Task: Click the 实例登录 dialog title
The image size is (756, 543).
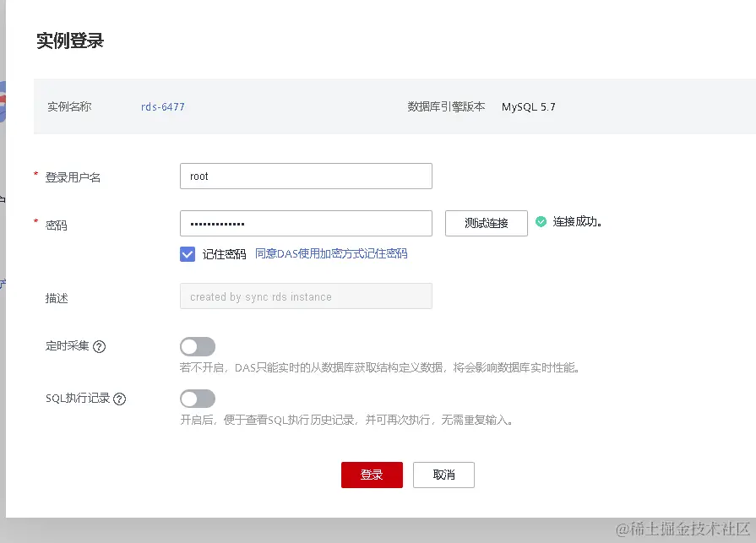Action: pyautogui.click(x=70, y=41)
